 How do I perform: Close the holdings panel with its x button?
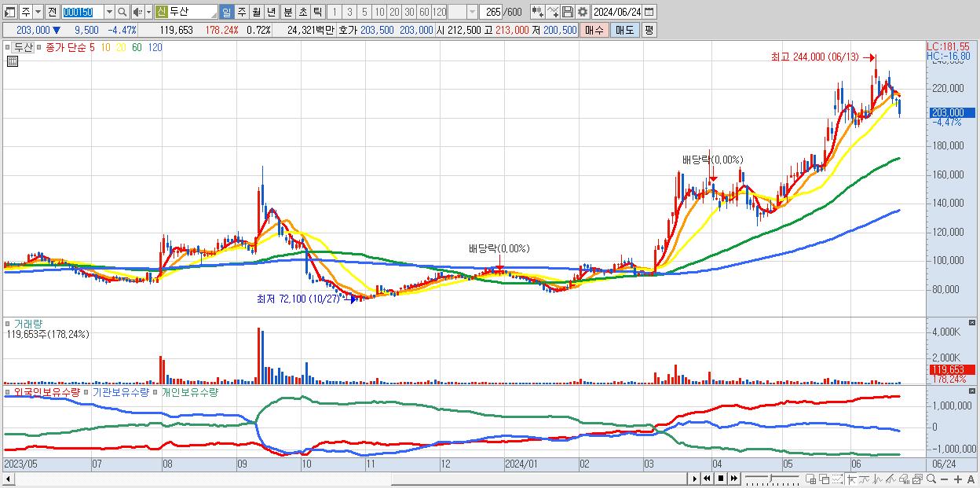(973, 390)
